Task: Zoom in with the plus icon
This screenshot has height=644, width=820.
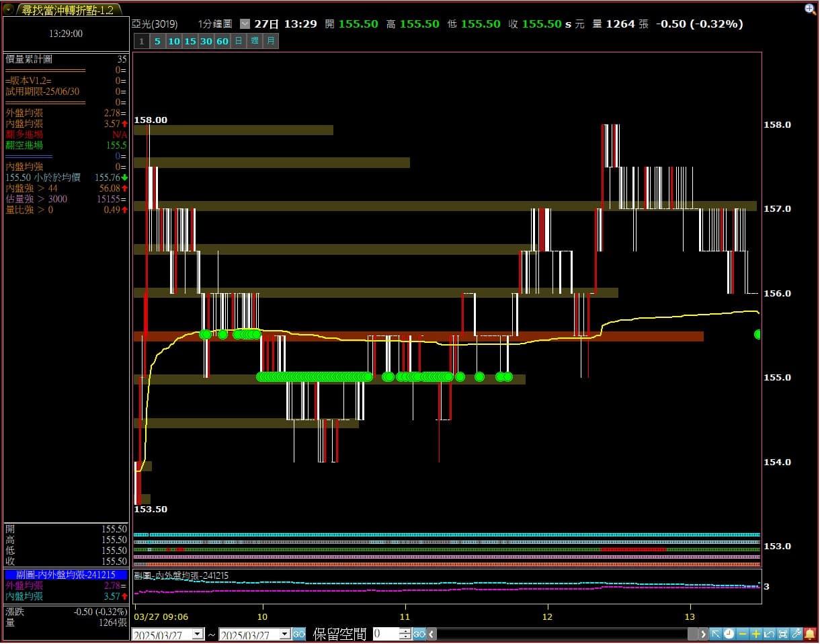Action: 756,634
